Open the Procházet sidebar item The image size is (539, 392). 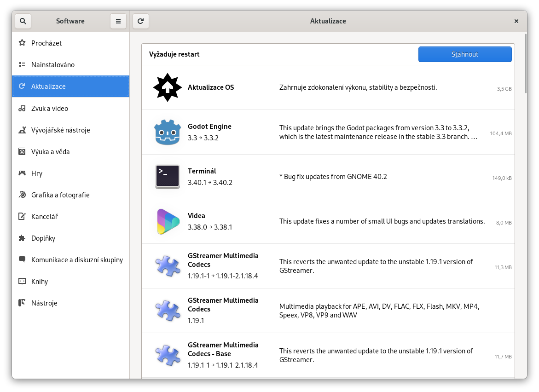click(x=46, y=43)
